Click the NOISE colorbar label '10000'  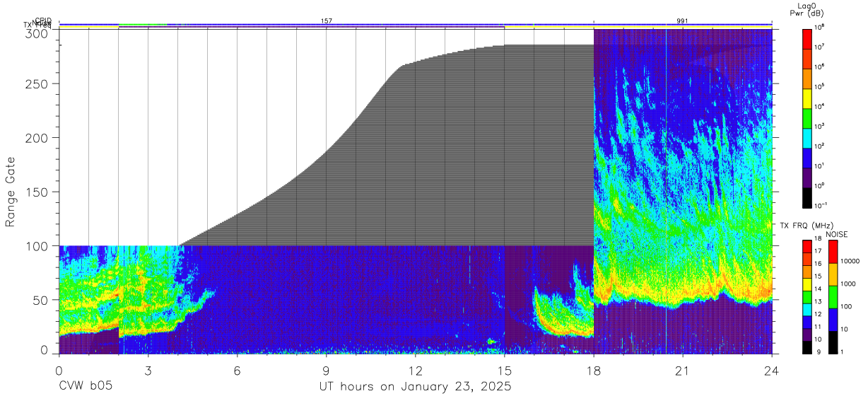pos(851,262)
